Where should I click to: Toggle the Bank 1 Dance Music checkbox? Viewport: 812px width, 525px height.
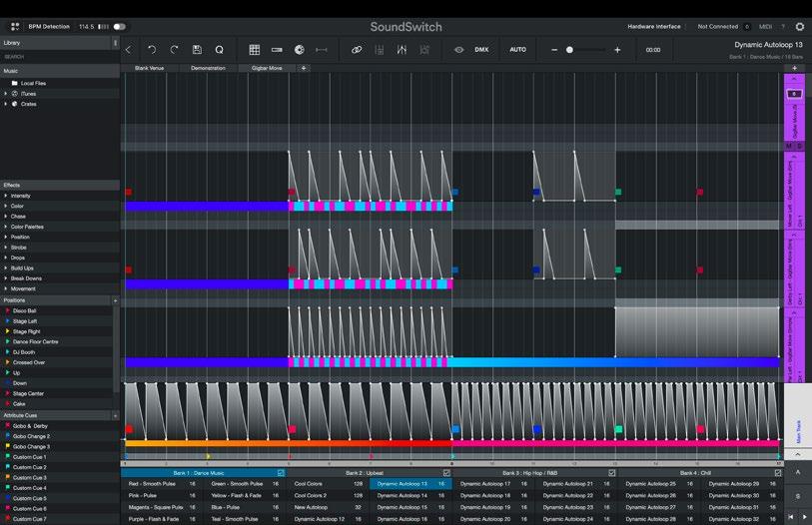281,473
